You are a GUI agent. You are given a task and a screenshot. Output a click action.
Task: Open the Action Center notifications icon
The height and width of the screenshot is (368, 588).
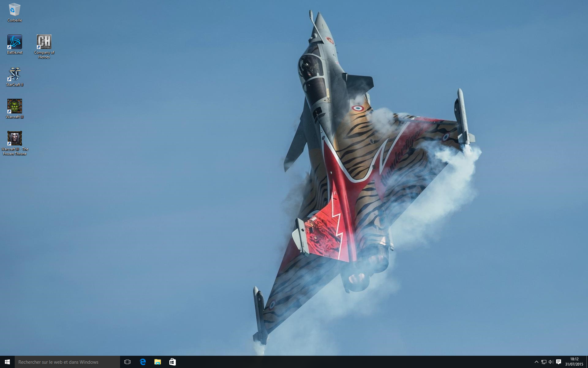559,362
